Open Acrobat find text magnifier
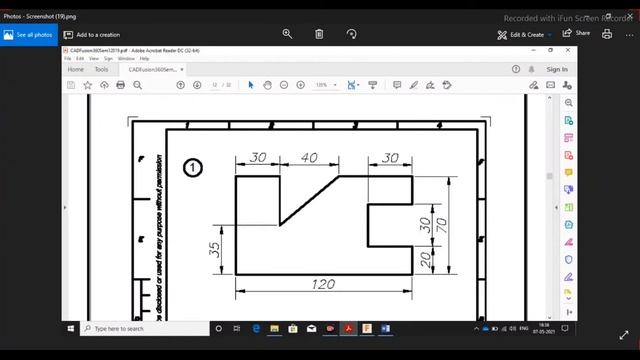The image size is (640, 360). 138,85
